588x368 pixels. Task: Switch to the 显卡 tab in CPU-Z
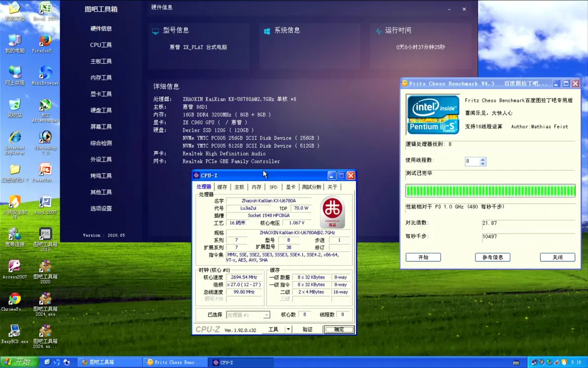point(291,187)
